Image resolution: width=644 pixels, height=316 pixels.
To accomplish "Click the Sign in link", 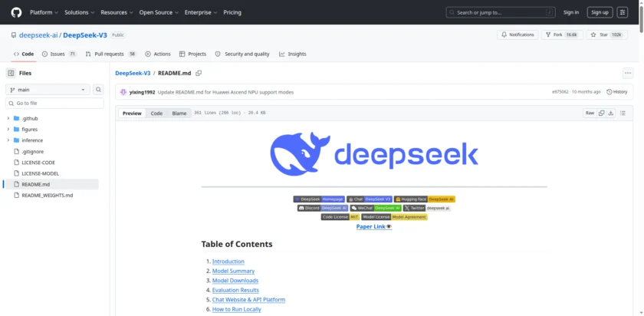I will pos(571,12).
